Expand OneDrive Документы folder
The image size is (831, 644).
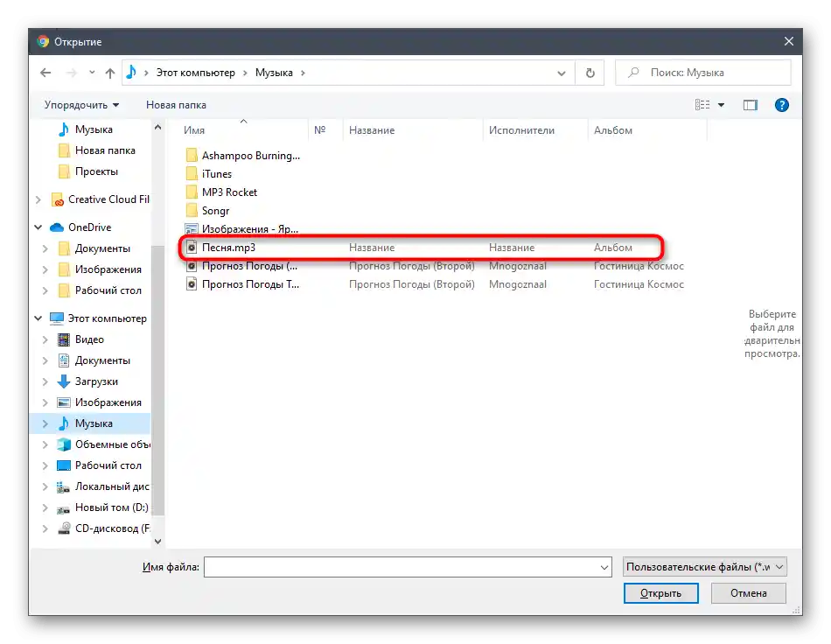tap(45, 248)
